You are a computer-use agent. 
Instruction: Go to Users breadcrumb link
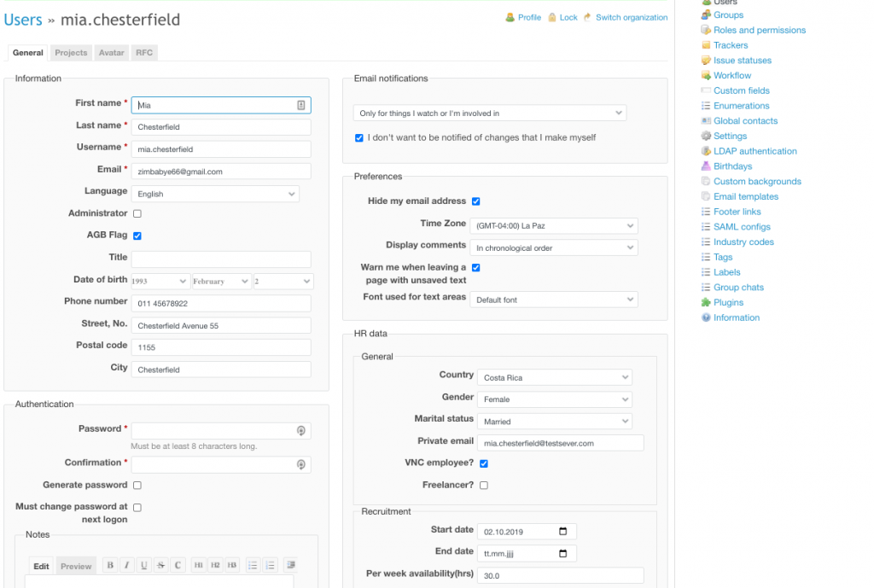coord(23,20)
